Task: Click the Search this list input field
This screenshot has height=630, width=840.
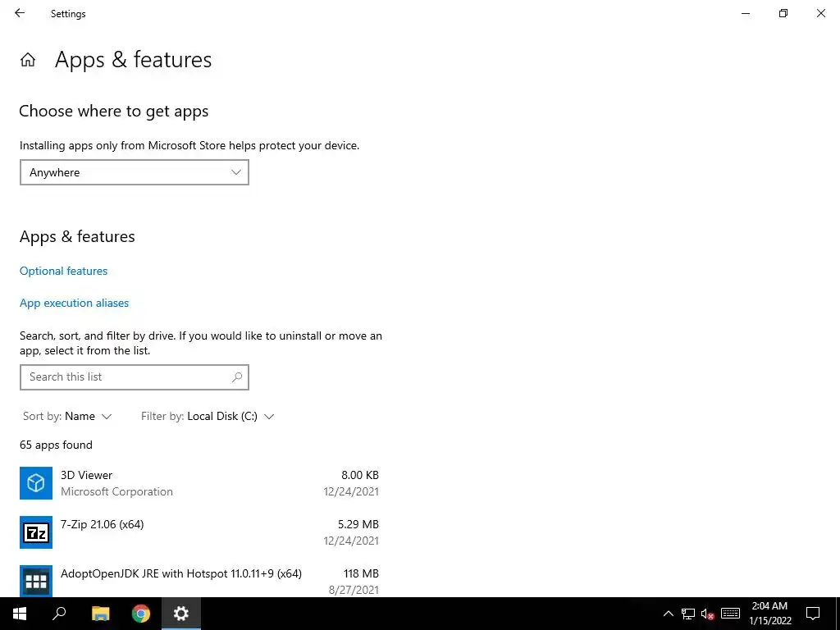Action: point(135,377)
